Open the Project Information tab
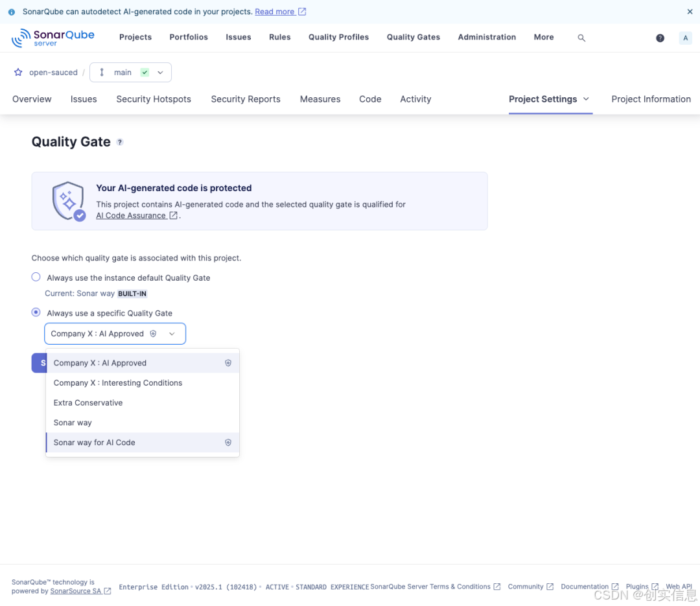 pos(651,99)
